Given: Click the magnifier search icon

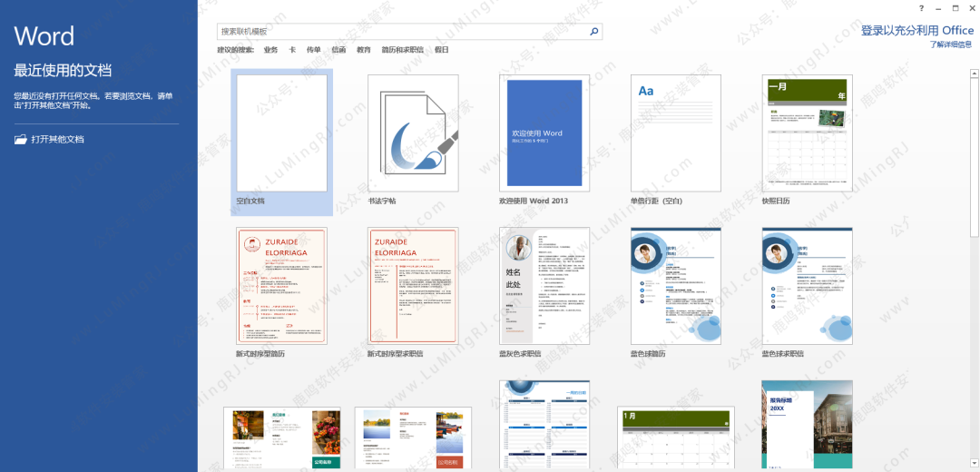Looking at the screenshot, I should point(593,31).
